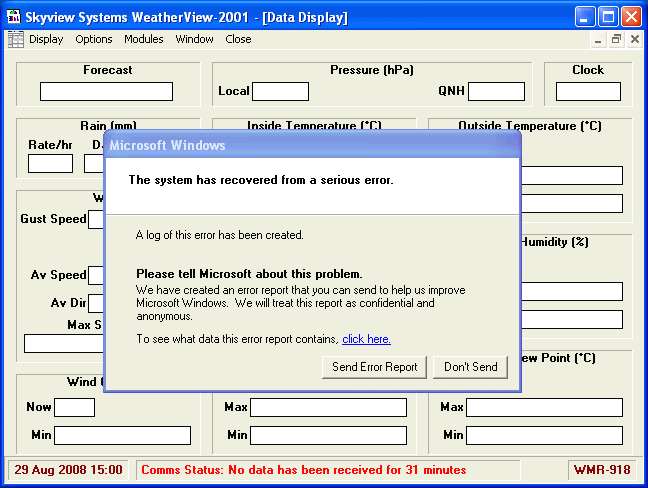Close the WeatherView application window
Screen dimensions: 648x488
pos(631,17)
